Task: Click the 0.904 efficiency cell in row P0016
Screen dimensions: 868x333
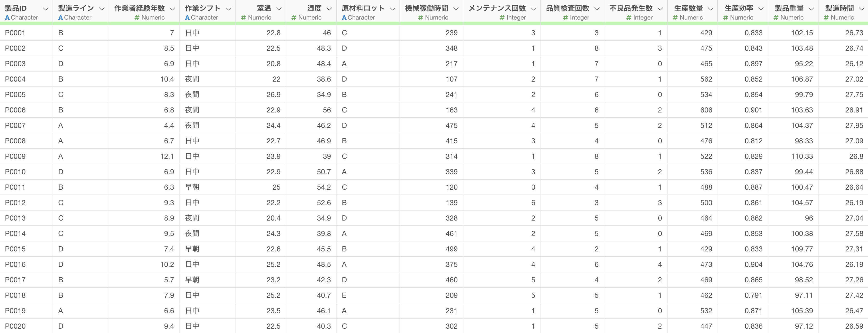Action: 743,264
